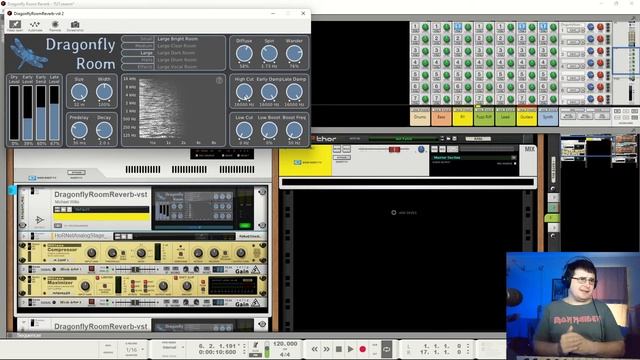Image resolution: width=640 pixels, height=360 pixels.
Task: Click the Decay knob
Action: (104, 130)
